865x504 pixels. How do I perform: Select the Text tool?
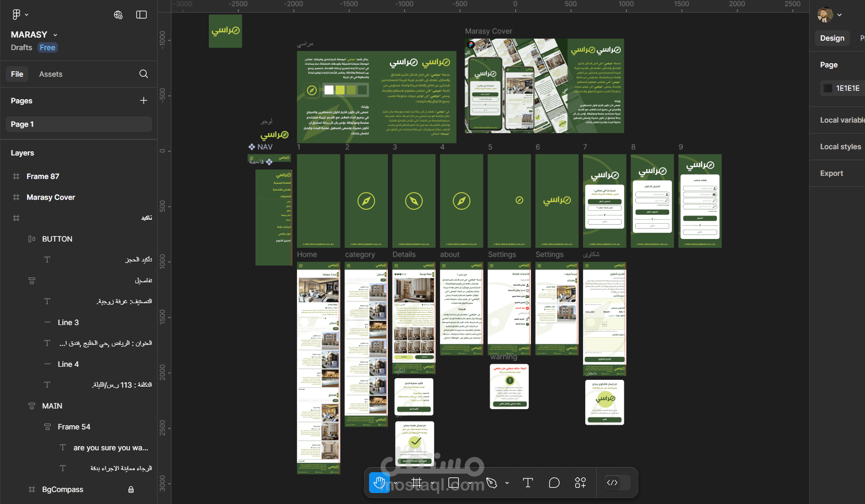528,483
